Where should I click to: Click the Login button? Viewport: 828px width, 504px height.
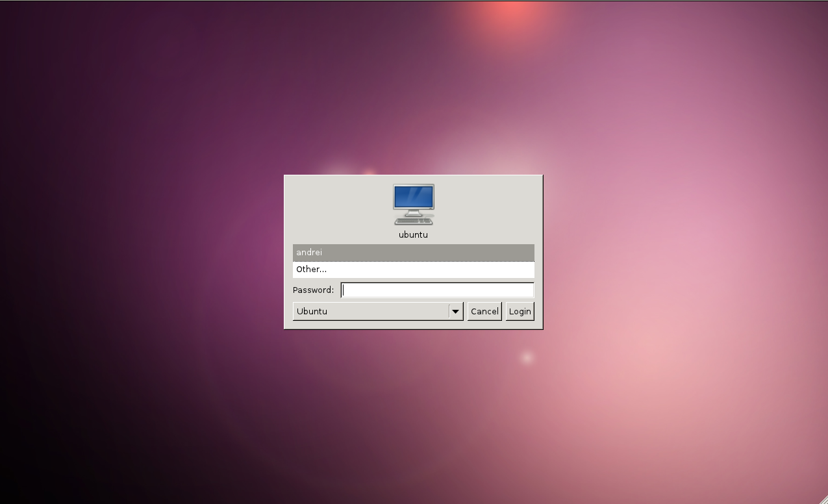tap(520, 311)
